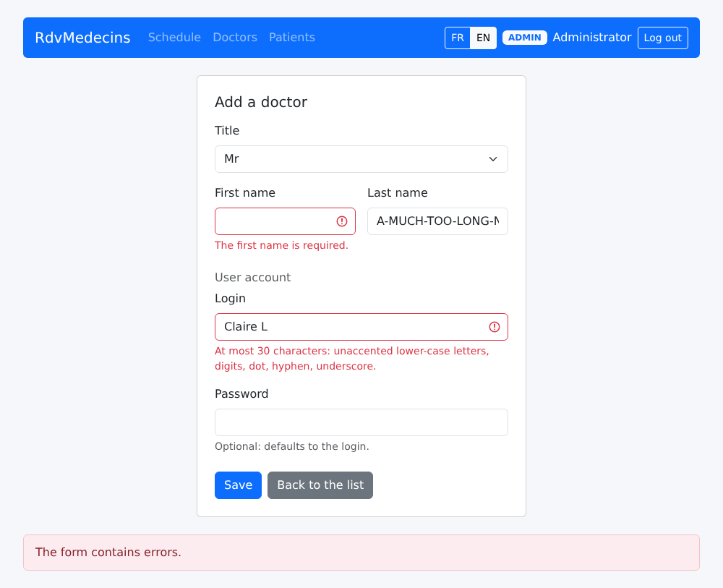723x588 pixels.
Task: Switch language to EN
Action: coord(483,38)
